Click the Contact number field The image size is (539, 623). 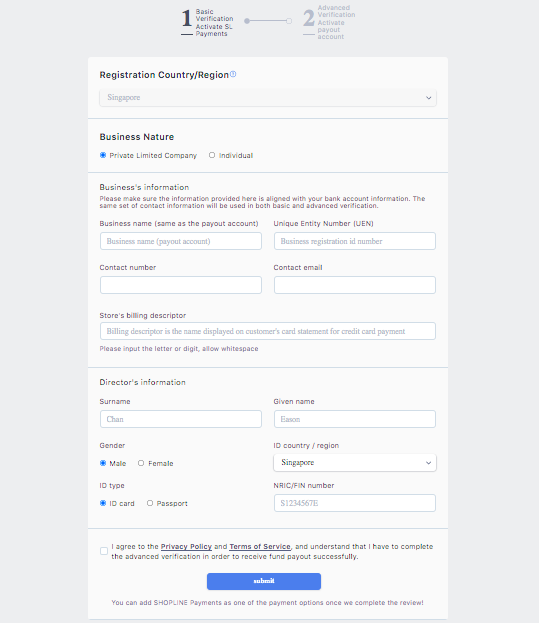[x=181, y=285]
